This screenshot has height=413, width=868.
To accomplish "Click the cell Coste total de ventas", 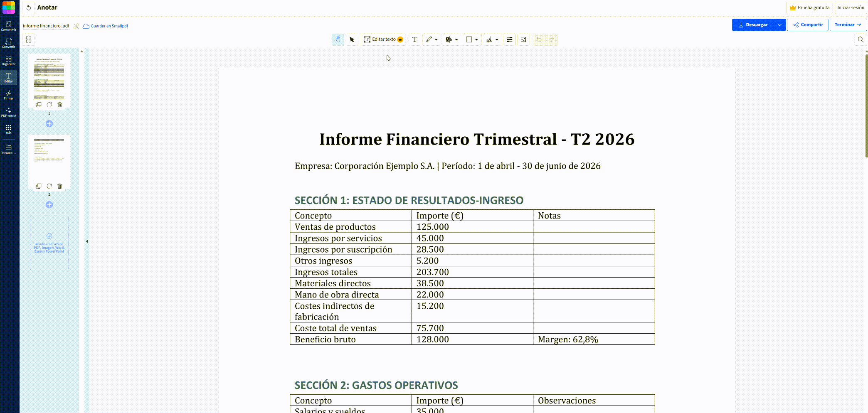I will [x=350, y=328].
